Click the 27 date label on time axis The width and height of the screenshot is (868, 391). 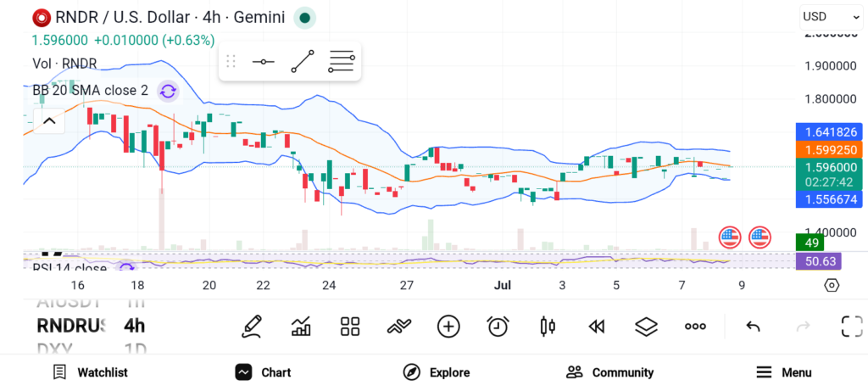click(407, 285)
